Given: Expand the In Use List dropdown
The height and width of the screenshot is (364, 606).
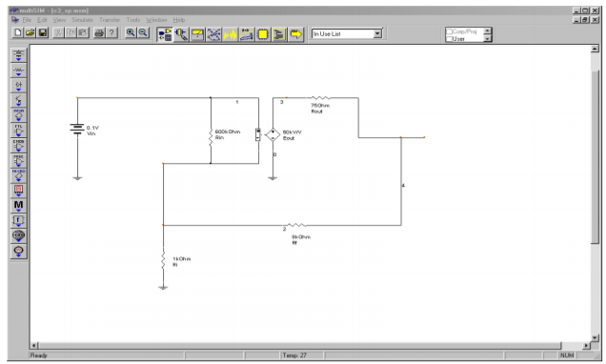Looking at the screenshot, I should 377,34.
